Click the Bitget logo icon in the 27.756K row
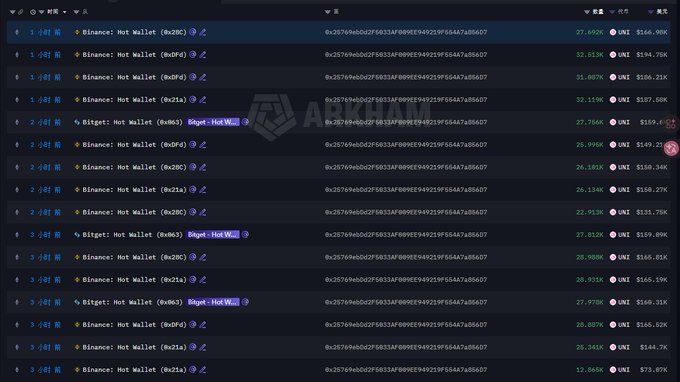Viewport: 680px width, 382px height. 77,122
